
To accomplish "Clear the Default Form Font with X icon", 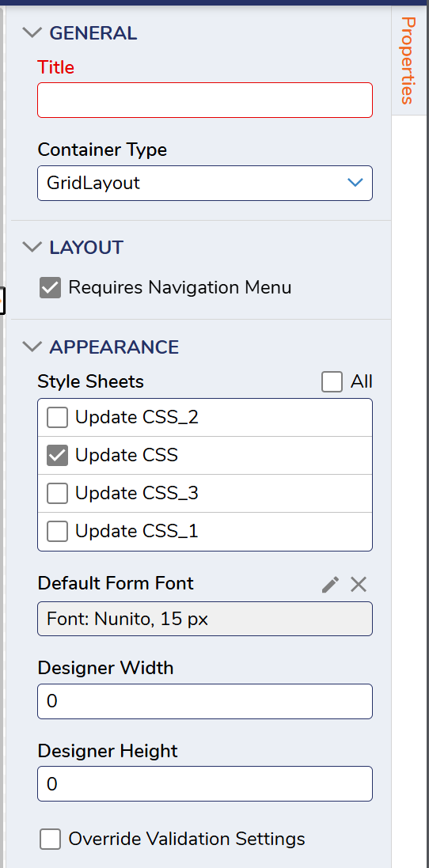I will (359, 585).
